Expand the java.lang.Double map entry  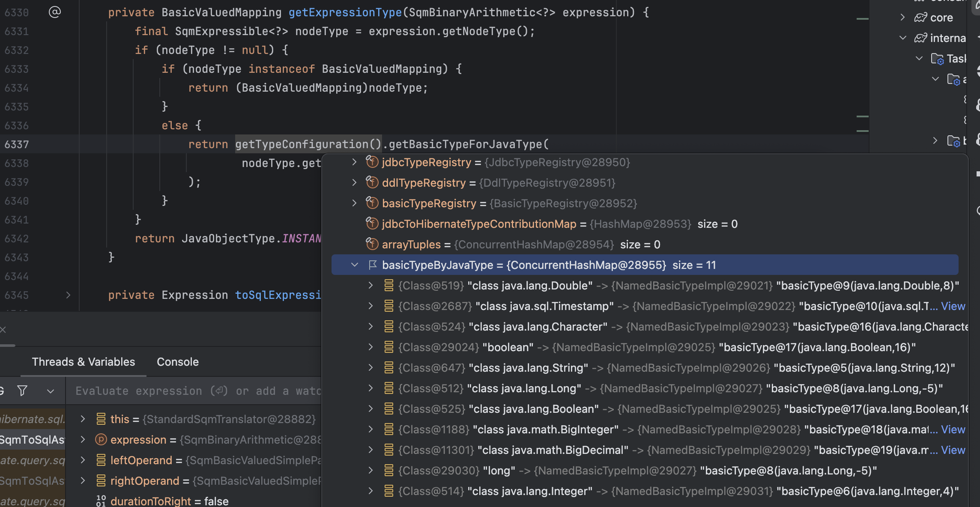coord(371,286)
